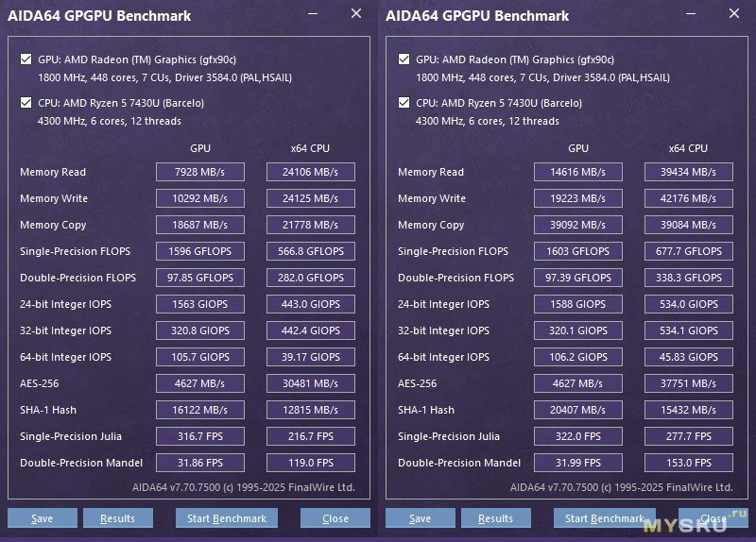Open Results from the left benchmark window
756x542 pixels.
click(x=118, y=518)
